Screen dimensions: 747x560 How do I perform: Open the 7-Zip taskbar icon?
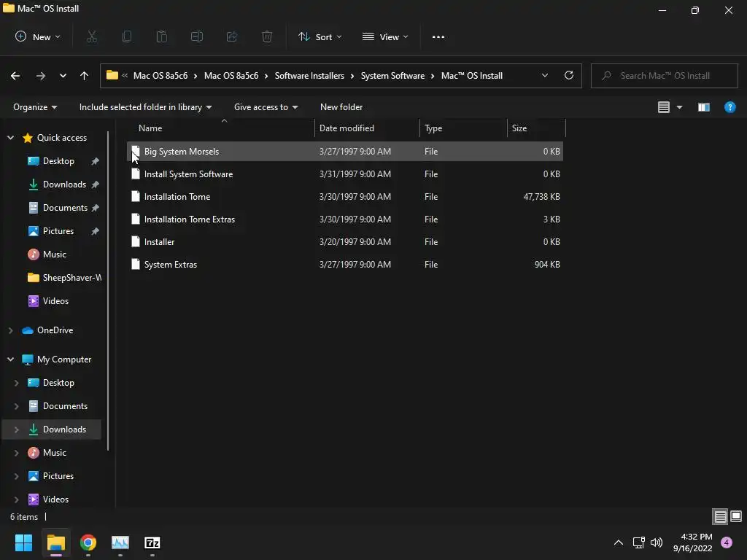pos(152,542)
